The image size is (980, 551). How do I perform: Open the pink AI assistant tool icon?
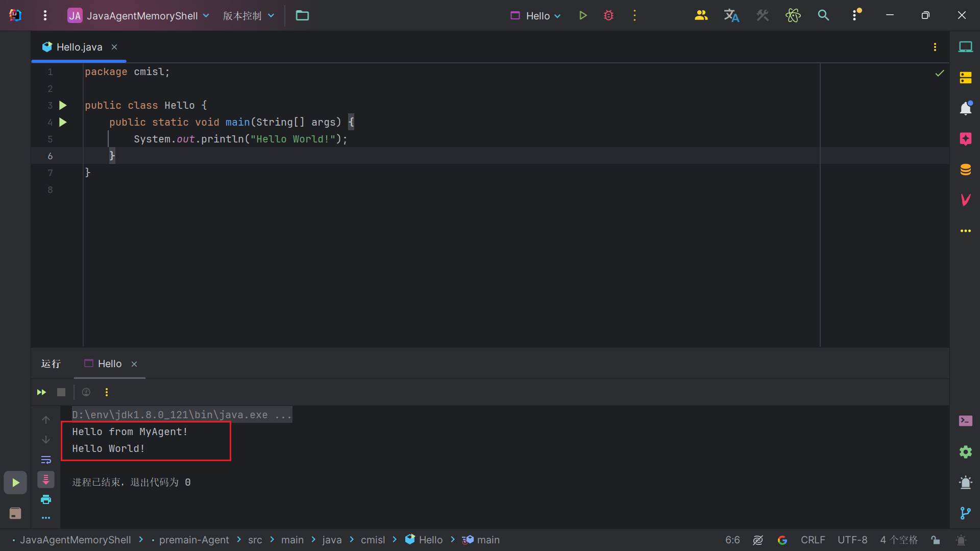pos(965,138)
